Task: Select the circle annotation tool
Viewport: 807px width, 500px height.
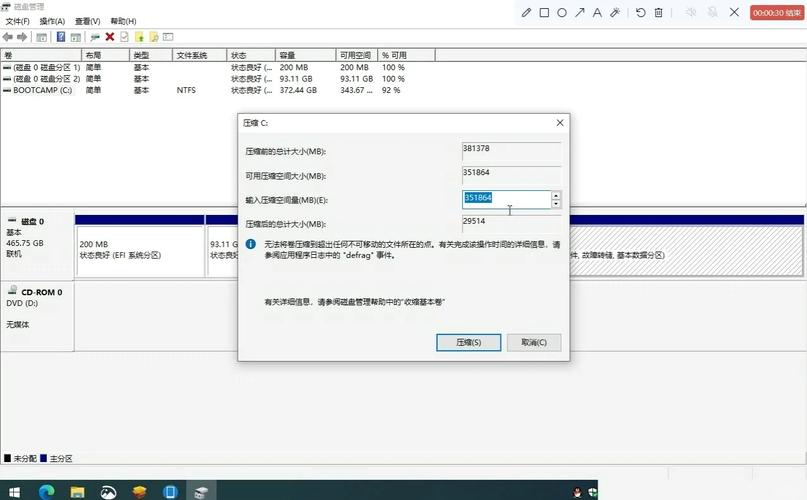Action: point(562,12)
